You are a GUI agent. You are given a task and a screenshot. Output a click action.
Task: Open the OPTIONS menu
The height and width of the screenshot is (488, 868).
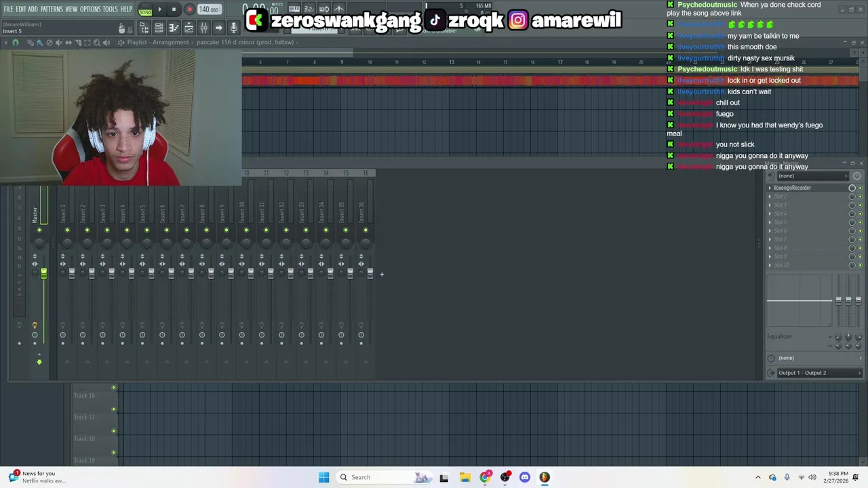click(x=90, y=9)
